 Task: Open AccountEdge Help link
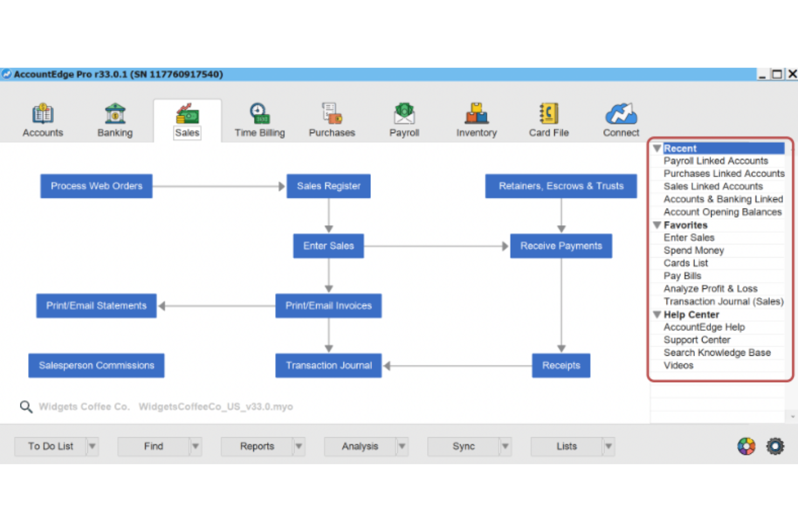coord(704,327)
